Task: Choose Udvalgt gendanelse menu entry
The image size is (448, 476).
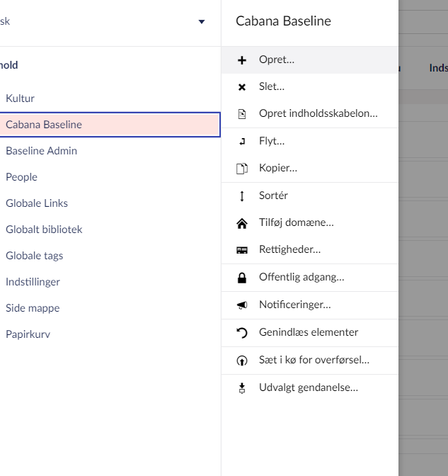Action: [x=308, y=387]
